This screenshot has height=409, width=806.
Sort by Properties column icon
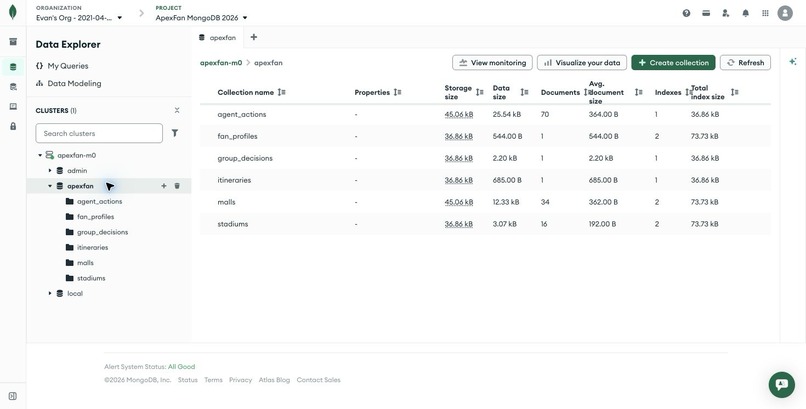pyautogui.click(x=397, y=92)
